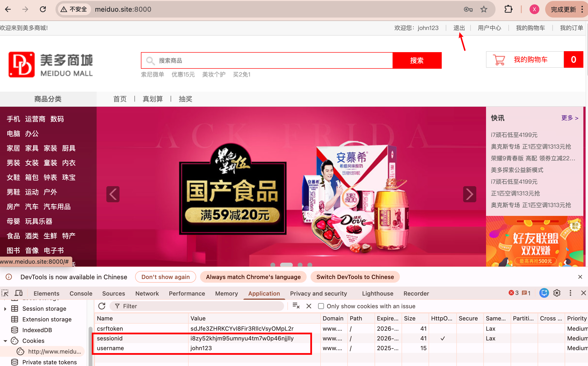
Task: Click the 搜索商品 search input
Action: (267, 60)
